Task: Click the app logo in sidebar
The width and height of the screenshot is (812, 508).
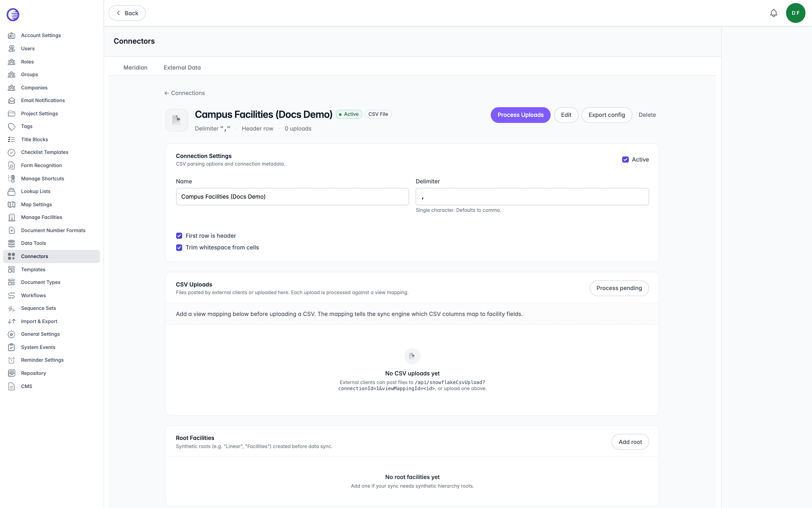Action: pyautogui.click(x=13, y=14)
